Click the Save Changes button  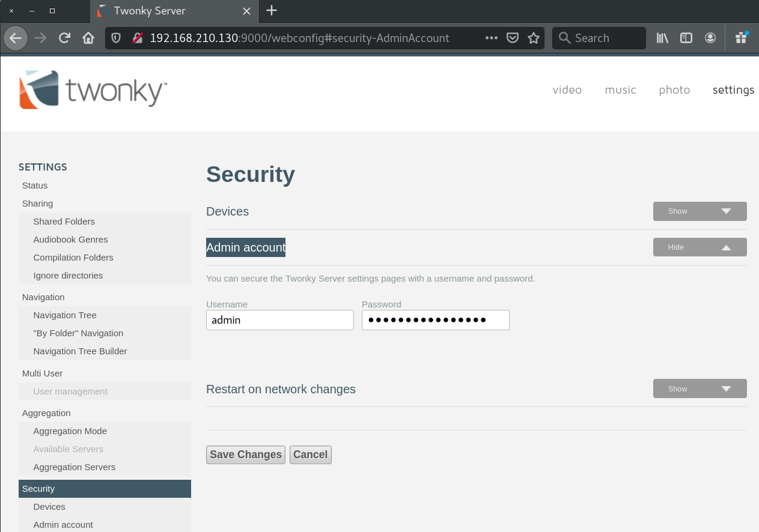(x=246, y=455)
